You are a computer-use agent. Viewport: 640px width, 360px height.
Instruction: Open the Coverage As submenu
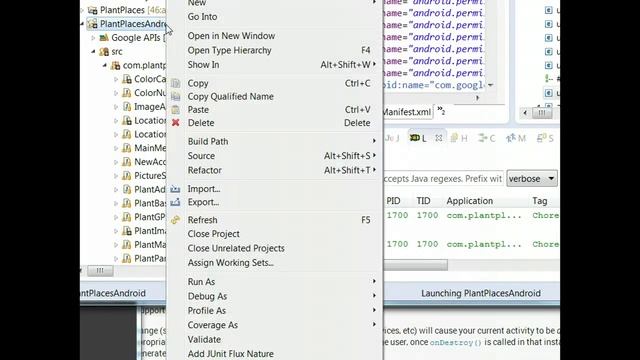pyautogui.click(x=275, y=325)
